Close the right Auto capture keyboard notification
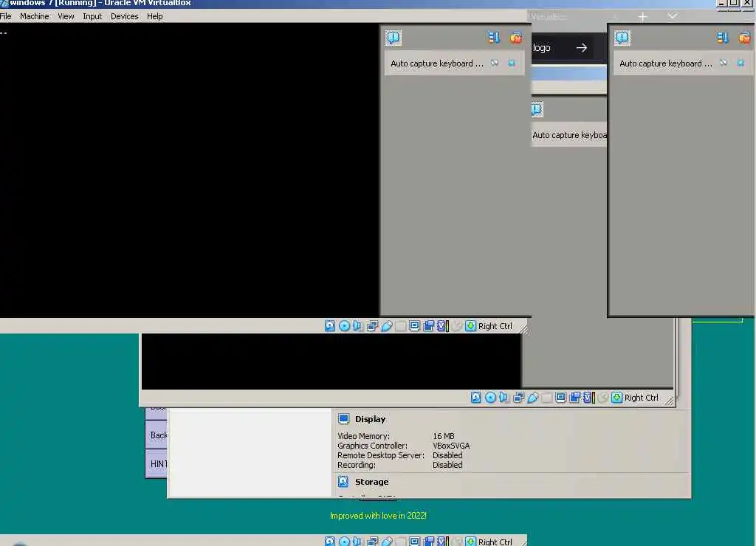Image resolution: width=756 pixels, height=546 pixels. coord(740,63)
